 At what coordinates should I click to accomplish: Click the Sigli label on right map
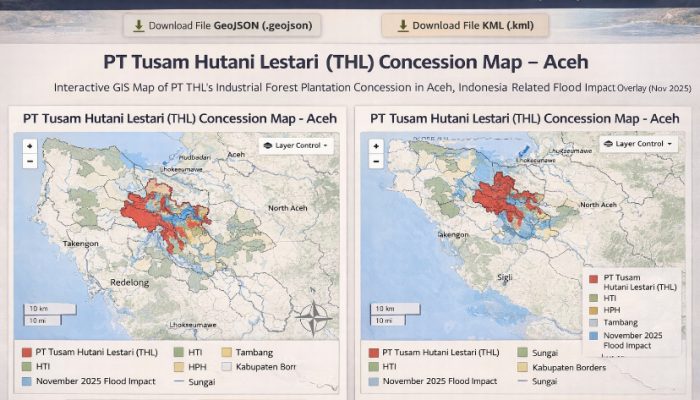[505, 277]
